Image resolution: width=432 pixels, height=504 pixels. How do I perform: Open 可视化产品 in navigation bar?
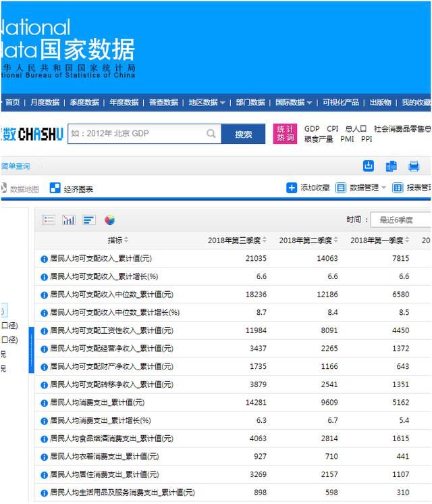coord(341,103)
